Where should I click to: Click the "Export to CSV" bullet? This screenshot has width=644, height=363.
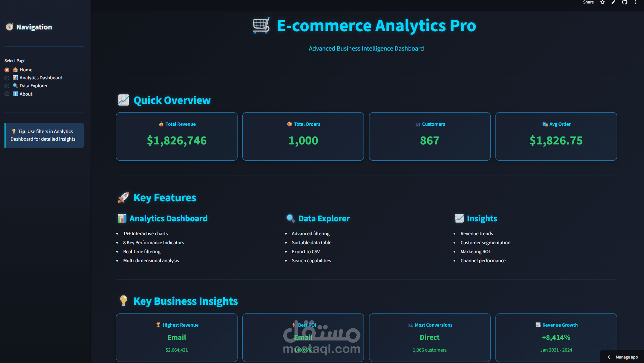click(306, 251)
